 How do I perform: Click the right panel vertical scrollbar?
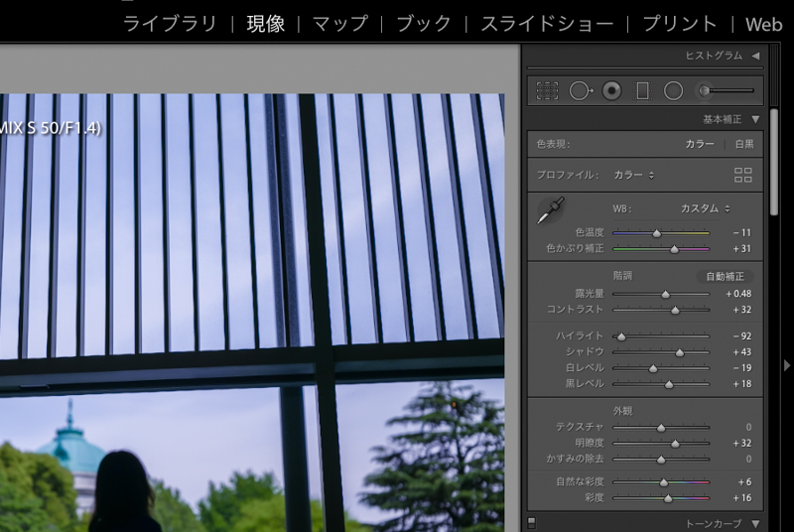point(774,162)
